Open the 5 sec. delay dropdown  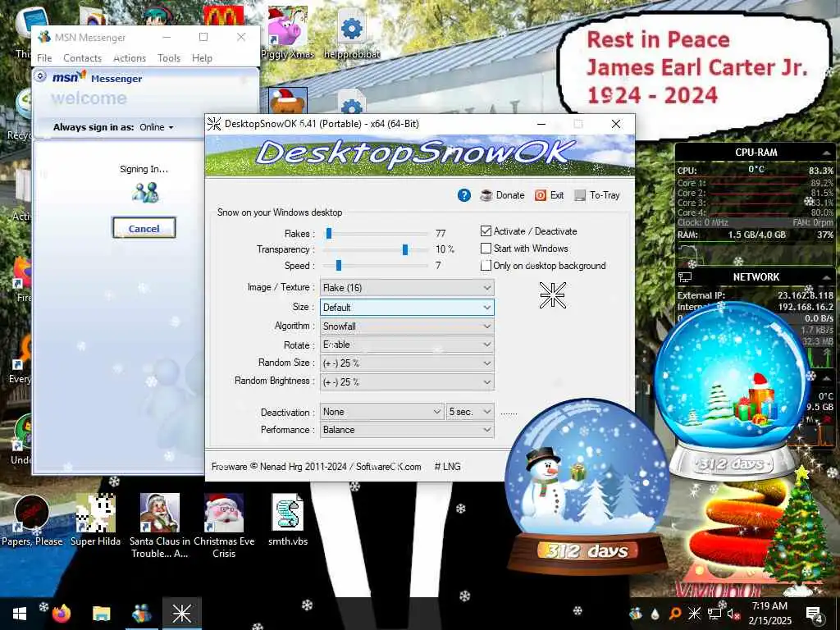click(470, 412)
